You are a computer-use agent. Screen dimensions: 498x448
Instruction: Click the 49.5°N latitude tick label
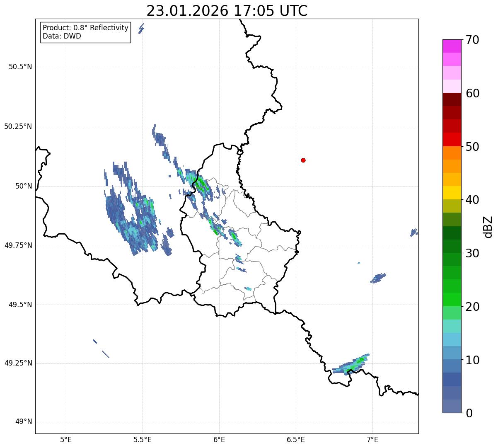(20, 305)
